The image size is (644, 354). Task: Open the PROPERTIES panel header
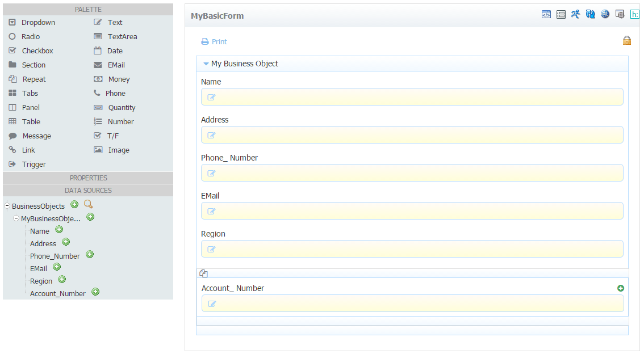pos(88,178)
